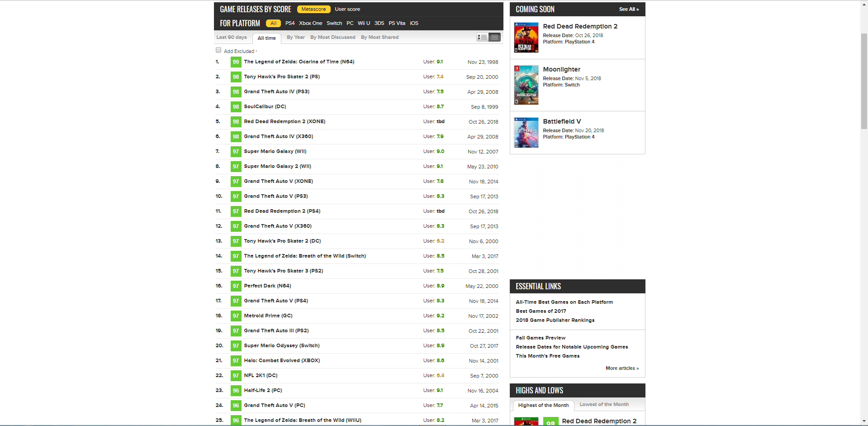Open Perfect Dark (N64) entry
Viewport: 868px width, 426px height.
[x=267, y=286]
